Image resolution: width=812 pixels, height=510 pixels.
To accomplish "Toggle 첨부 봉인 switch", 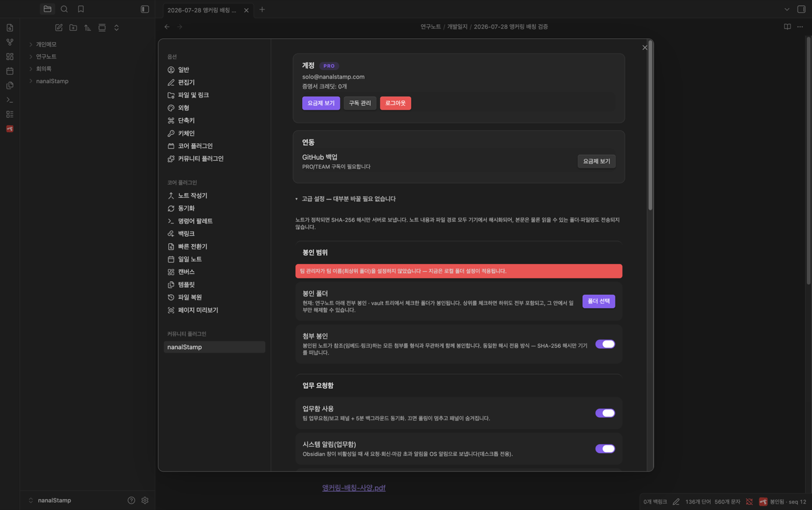I will click(605, 344).
